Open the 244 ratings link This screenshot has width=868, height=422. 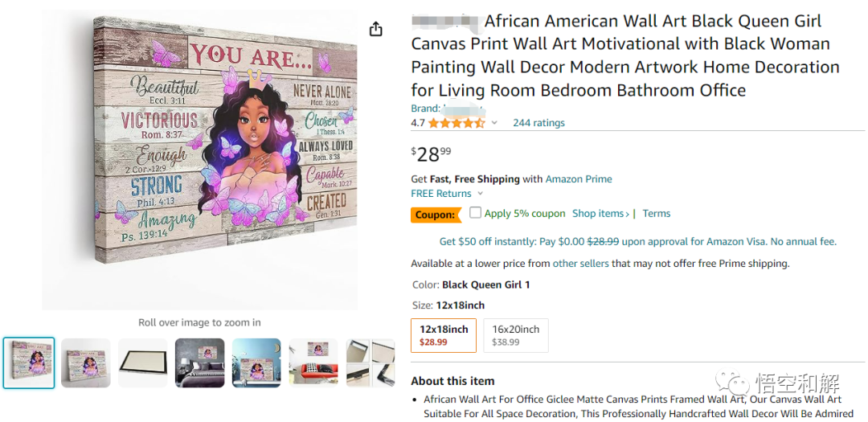[x=538, y=123]
